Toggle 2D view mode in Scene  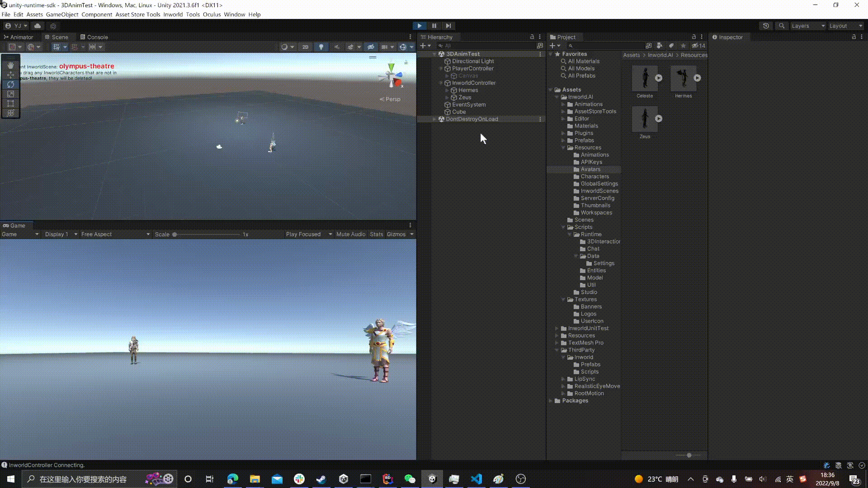pyautogui.click(x=305, y=47)
